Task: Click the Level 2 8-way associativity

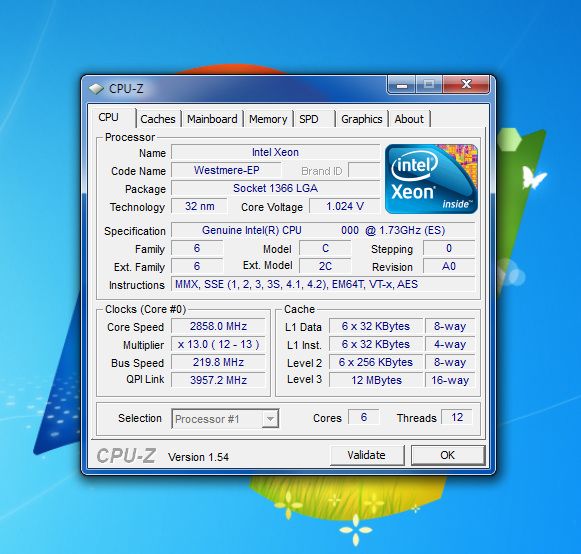Action: click(450, 362)
